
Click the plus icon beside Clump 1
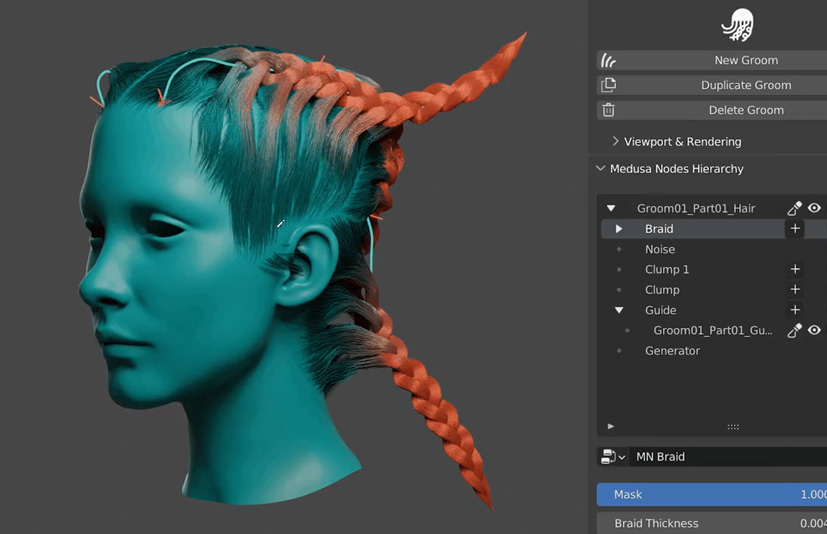pos(795,269)
